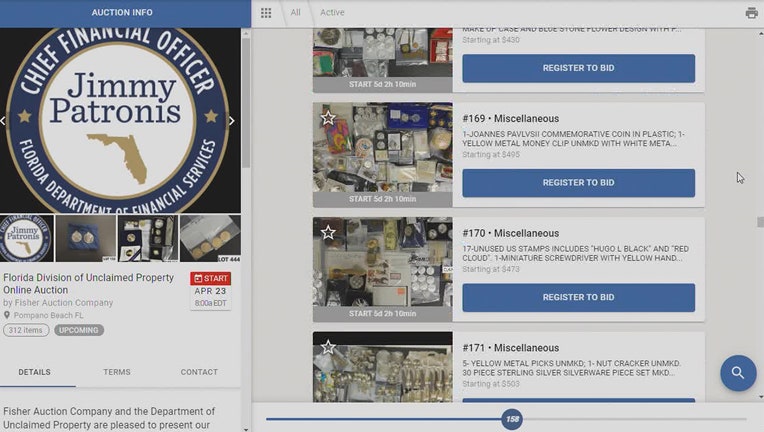Click the Joannes Pavlvs II coin description
Image resolution: width=764 pixels, height=432 pixels.
[573, 138]
